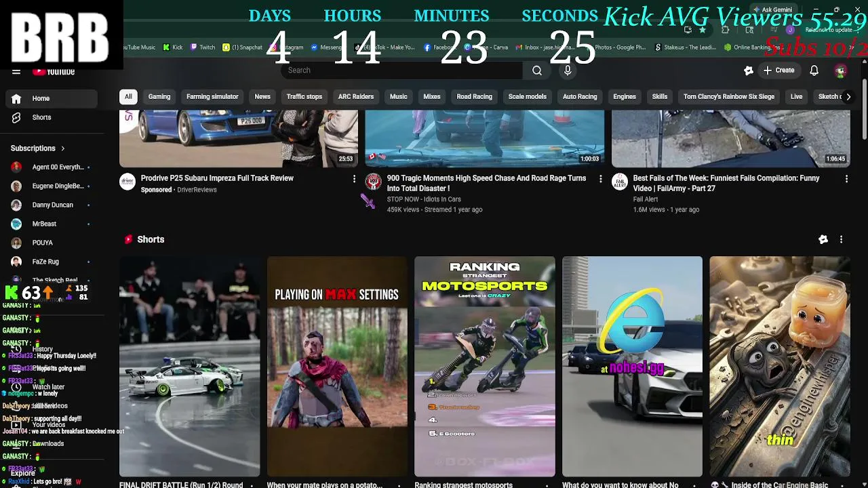
Task: Select the Road Racing chip
Action: tap(475, 97)
